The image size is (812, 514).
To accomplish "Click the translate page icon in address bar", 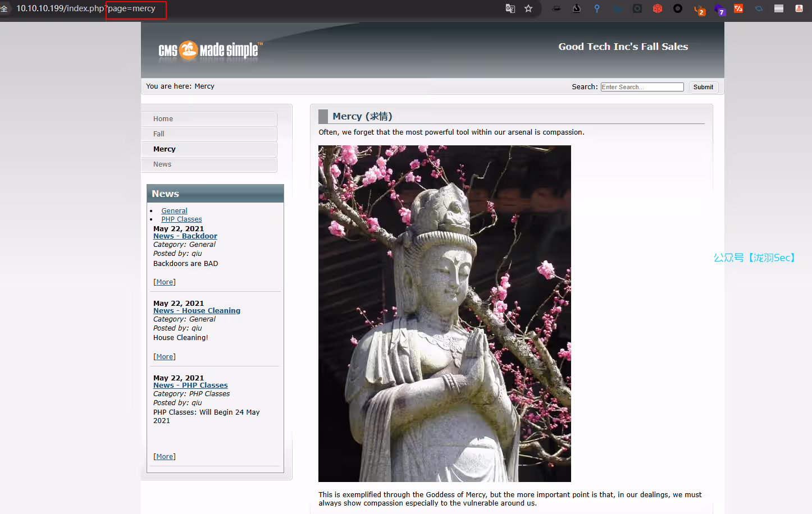I will (510, 8).
